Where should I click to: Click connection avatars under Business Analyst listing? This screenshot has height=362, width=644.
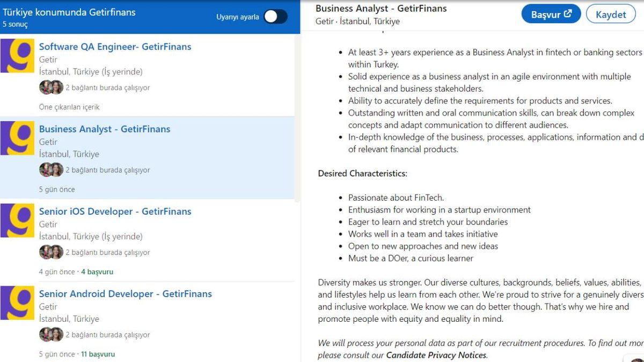point(51,170)
